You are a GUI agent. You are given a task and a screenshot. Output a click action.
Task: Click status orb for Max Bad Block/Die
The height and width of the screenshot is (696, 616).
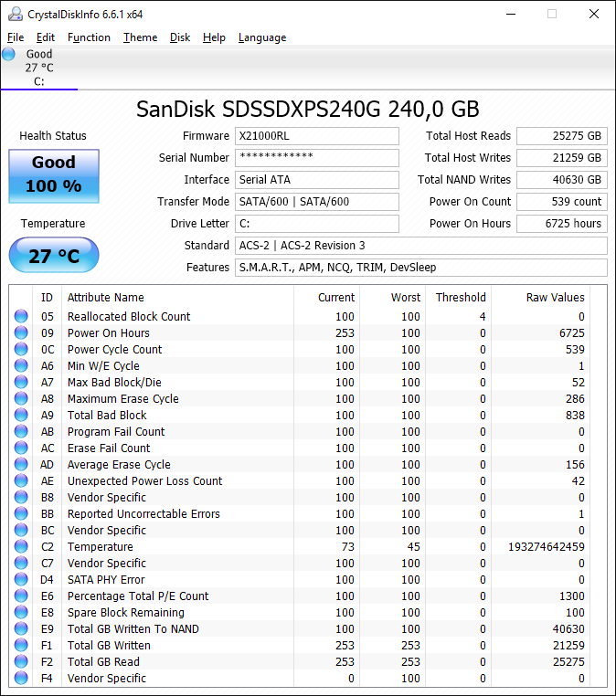pyautogui.click(x=21, y=382)
